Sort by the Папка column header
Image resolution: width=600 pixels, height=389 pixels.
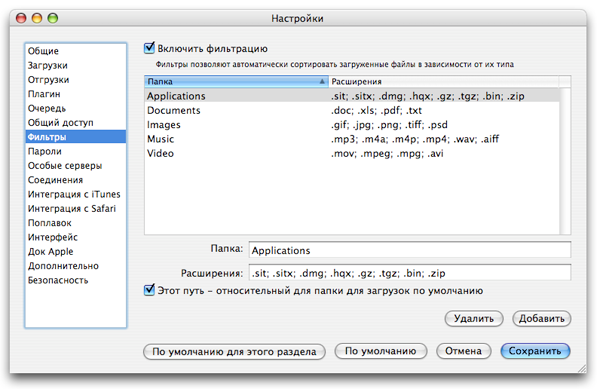point(236,81)
